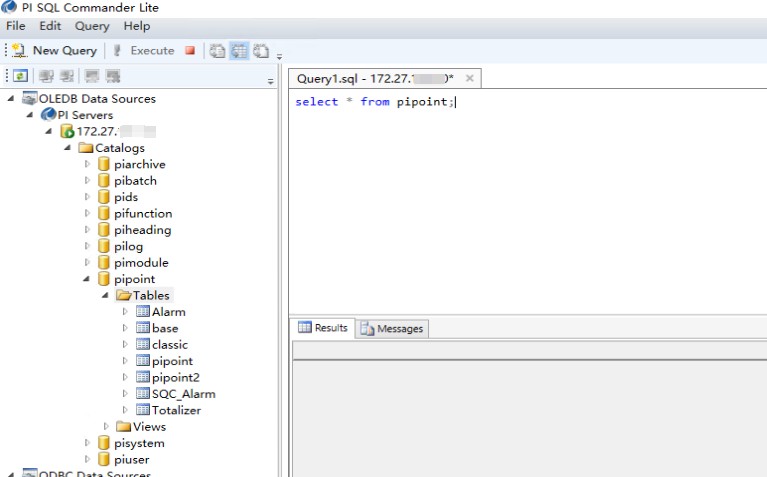
Task: Click in the SQL query editor text
Action: [x=375, y=102]
